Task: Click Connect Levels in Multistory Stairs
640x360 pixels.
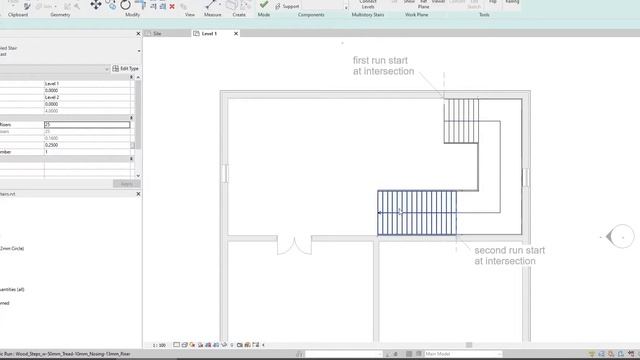Action: [368, 4]
